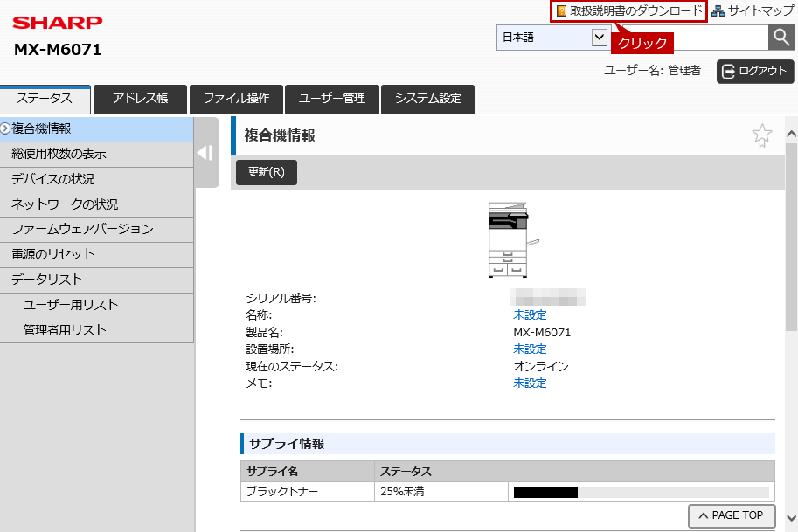This screenshot has width=798, height=532.
Task: Switch to the ステータス tab
Action: (45, 99)
